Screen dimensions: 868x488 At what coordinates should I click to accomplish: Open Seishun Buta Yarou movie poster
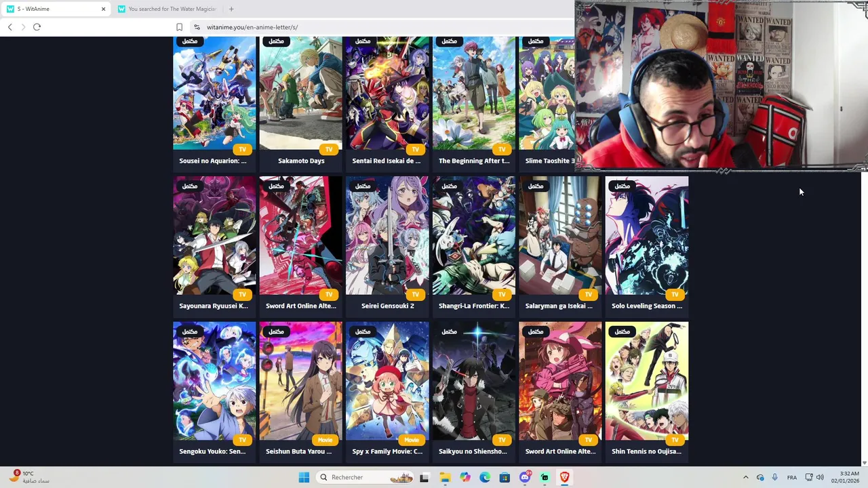[301, 381]
